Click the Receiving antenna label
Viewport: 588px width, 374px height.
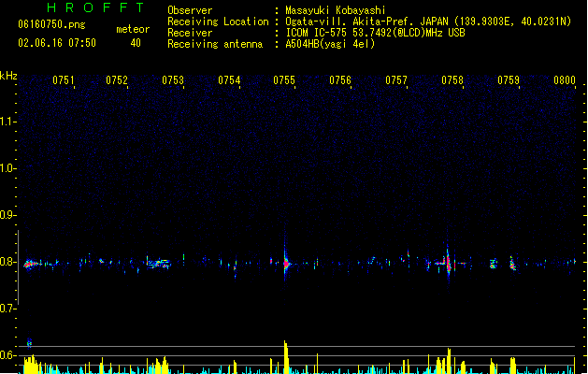coord(215,44)
